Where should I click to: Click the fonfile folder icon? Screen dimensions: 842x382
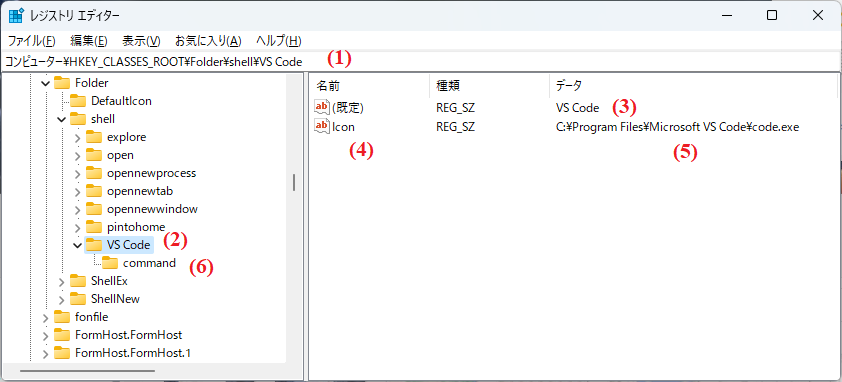(x=62, y=317)
